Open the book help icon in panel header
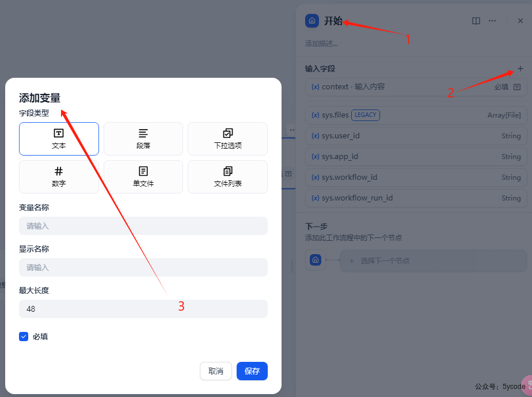The width and height of the screenshot is (532, 397). 476,21
